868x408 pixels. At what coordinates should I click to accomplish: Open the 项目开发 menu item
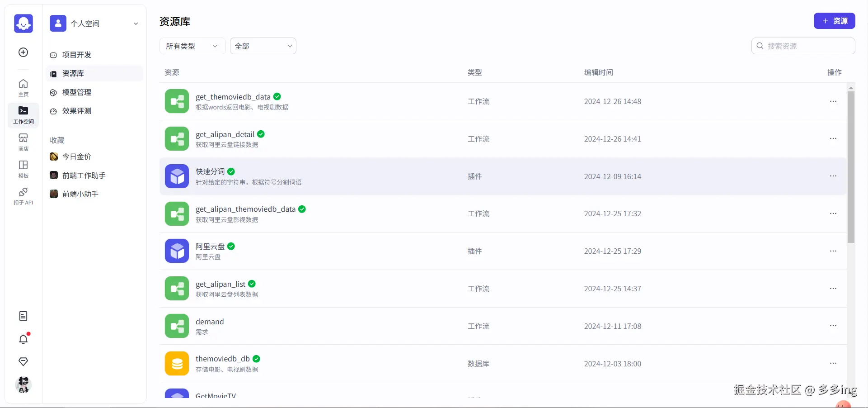click(x=77, y=55)
